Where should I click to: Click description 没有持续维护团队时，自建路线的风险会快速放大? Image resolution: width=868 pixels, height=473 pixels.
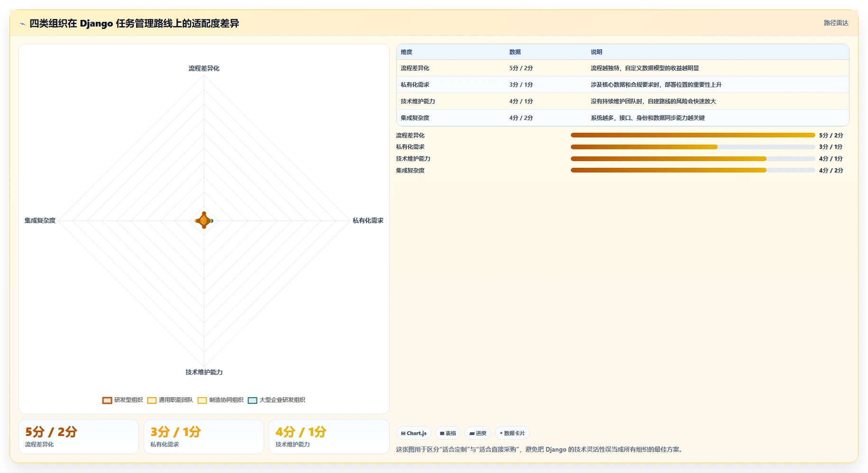pos(653,101)
